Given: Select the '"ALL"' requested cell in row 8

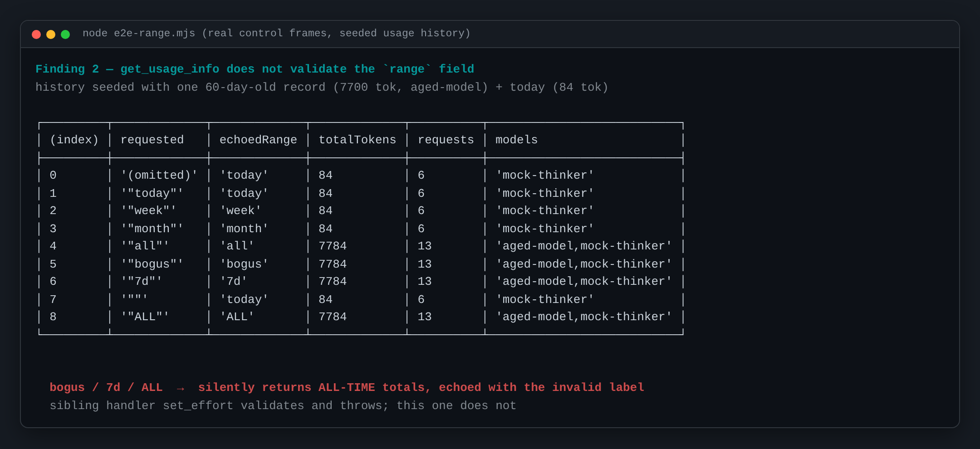Looking at the screenshot, I should pyautogui.click(x=145, y=317).
